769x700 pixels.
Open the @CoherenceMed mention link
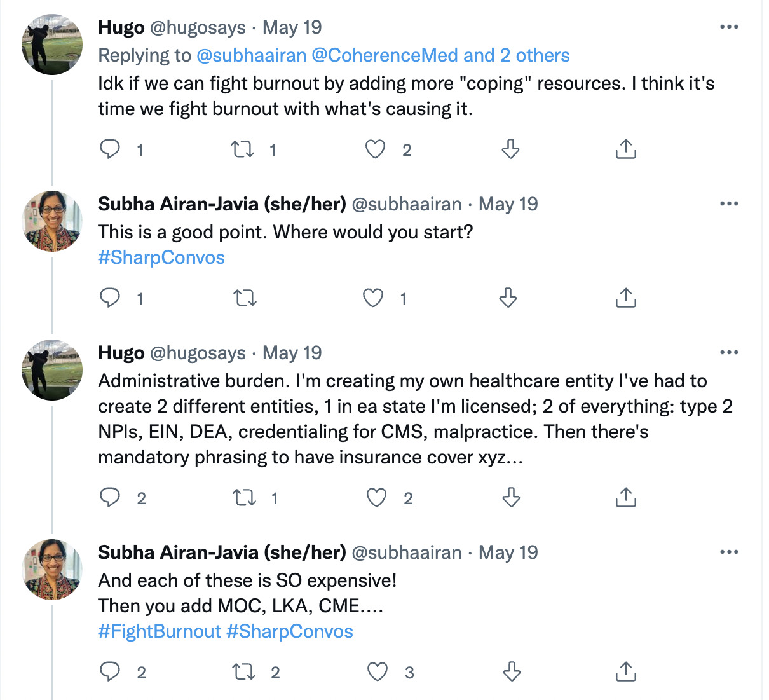(384, 55)
